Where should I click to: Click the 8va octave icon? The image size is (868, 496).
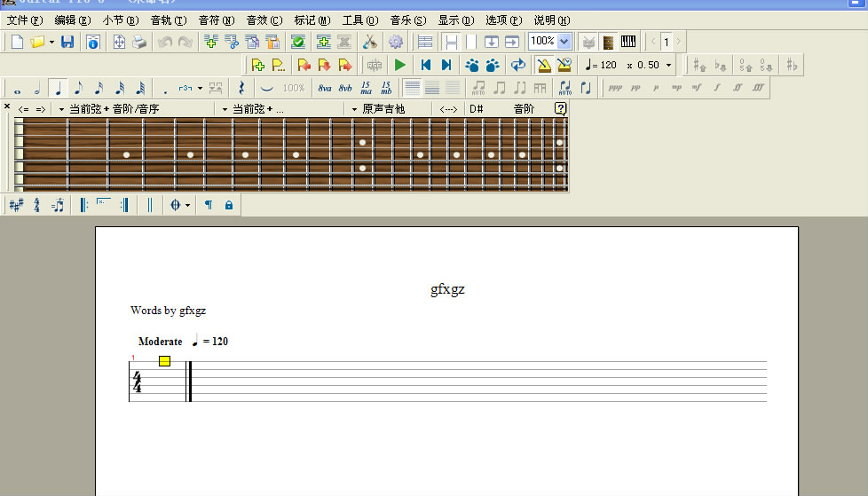(325, 88)
